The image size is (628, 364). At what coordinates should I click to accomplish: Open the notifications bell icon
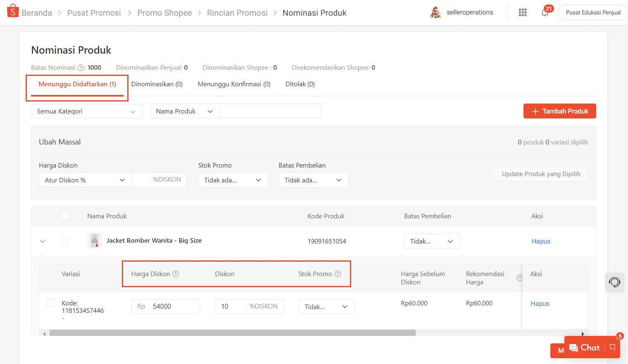545,12
